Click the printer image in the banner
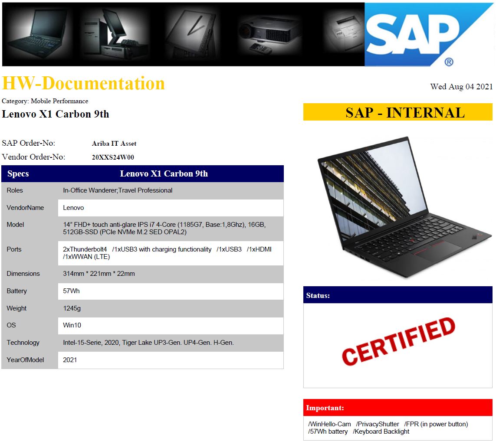Image resolution: width=496 pixels, height=448 pixels. coord(345,33)
